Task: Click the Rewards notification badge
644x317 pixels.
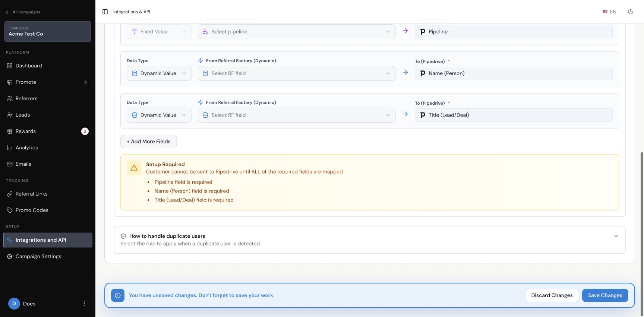Action: click(x=85, y=131)
